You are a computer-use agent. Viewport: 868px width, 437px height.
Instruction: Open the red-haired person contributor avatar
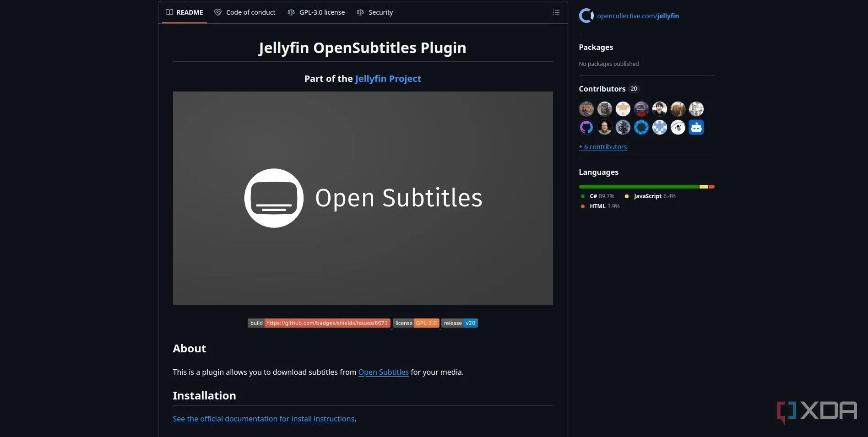coord(678,109)
